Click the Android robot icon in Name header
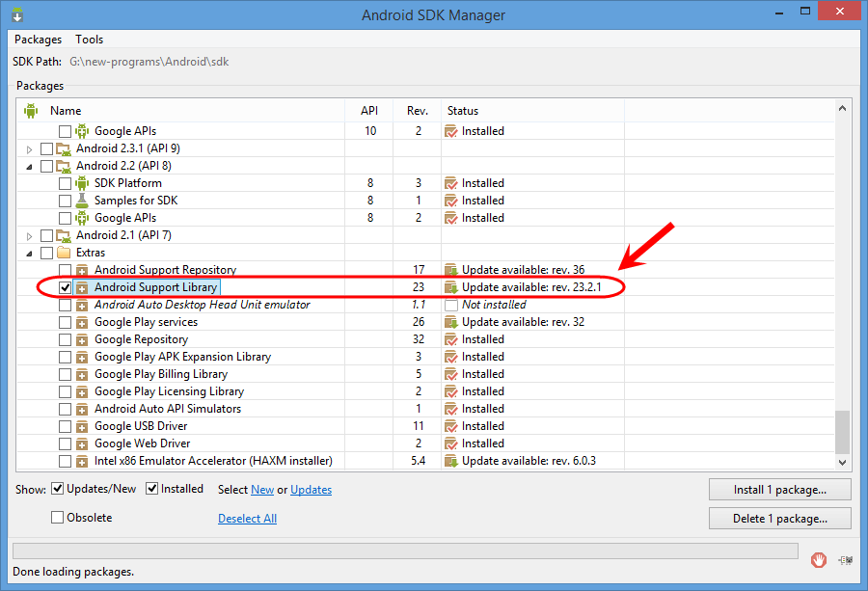Image resolution: width=868 pixels, height=591 pixels. click(31, 111)
